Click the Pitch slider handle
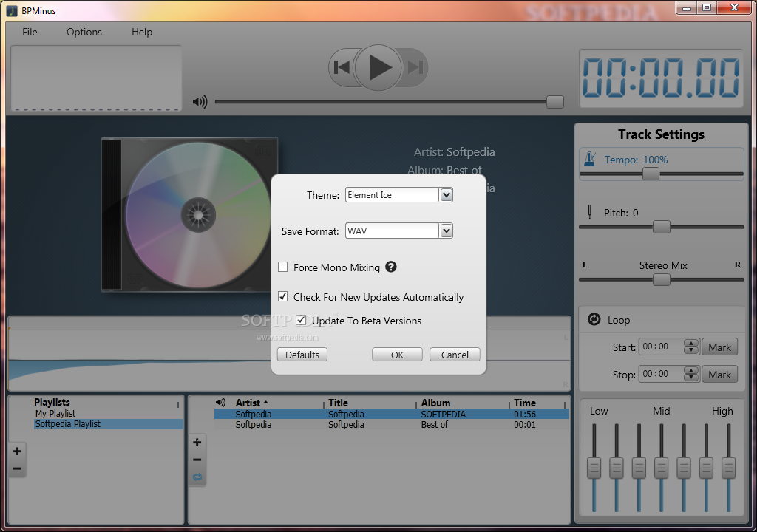The image size is (757, 532). coord(662,226)
